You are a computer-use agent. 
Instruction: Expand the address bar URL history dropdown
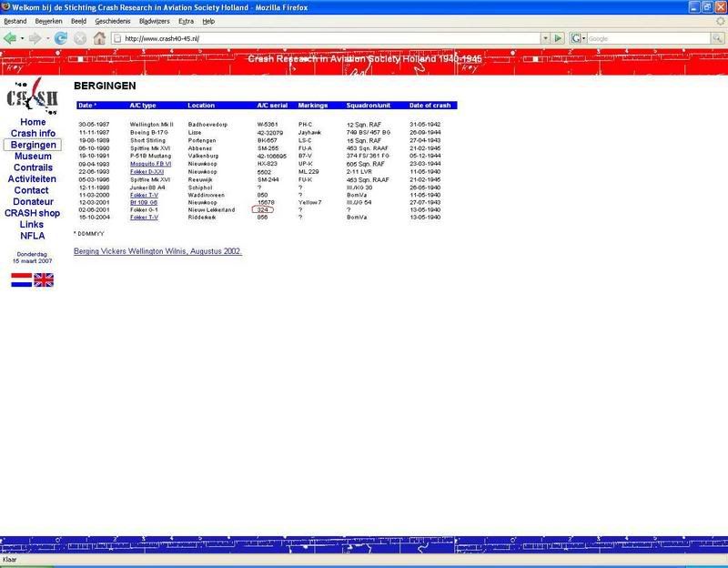[x=545, y=38]
